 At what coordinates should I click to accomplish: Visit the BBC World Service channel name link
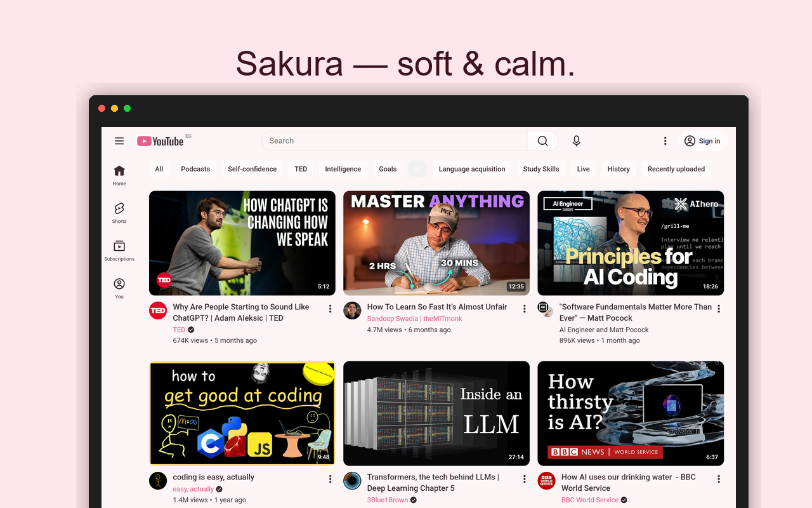[x=590, y=500]
